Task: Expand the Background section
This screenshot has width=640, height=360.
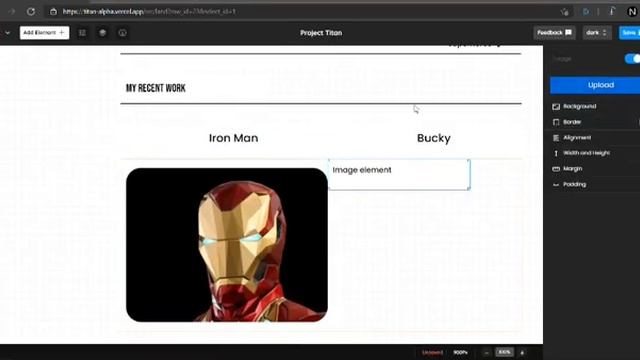Action: pyautogui.click(x=595, y=107)
